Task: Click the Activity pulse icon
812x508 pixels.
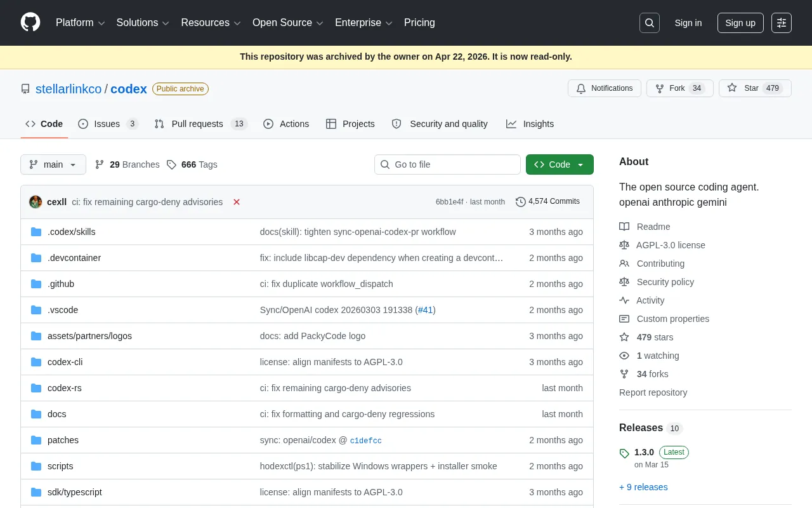Action: tap(624, 300)
